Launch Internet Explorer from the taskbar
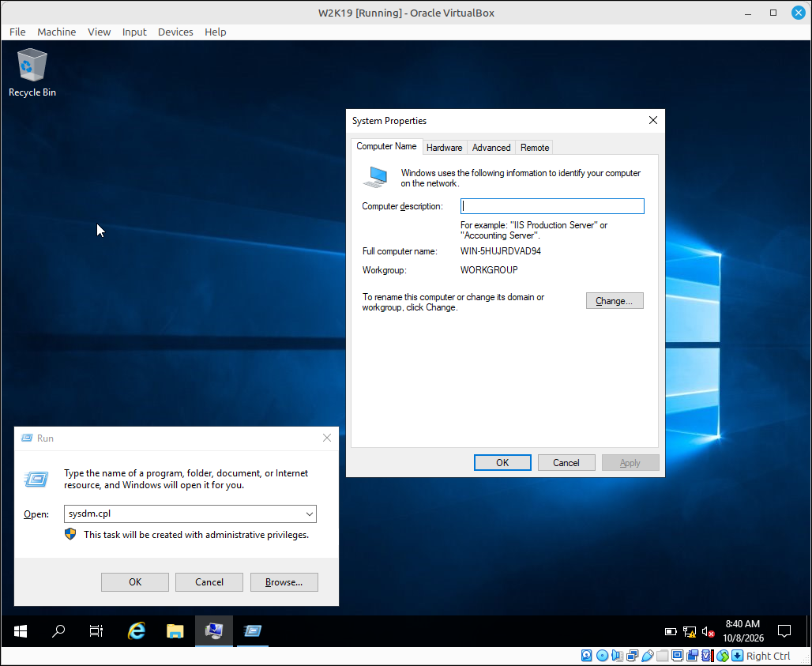 (137, 630)
